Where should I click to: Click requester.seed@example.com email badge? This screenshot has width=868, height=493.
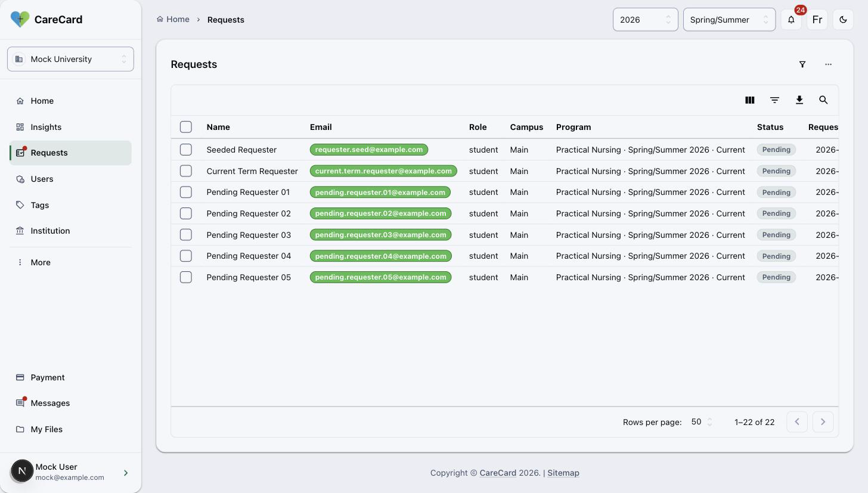click(x=369, y=150)
